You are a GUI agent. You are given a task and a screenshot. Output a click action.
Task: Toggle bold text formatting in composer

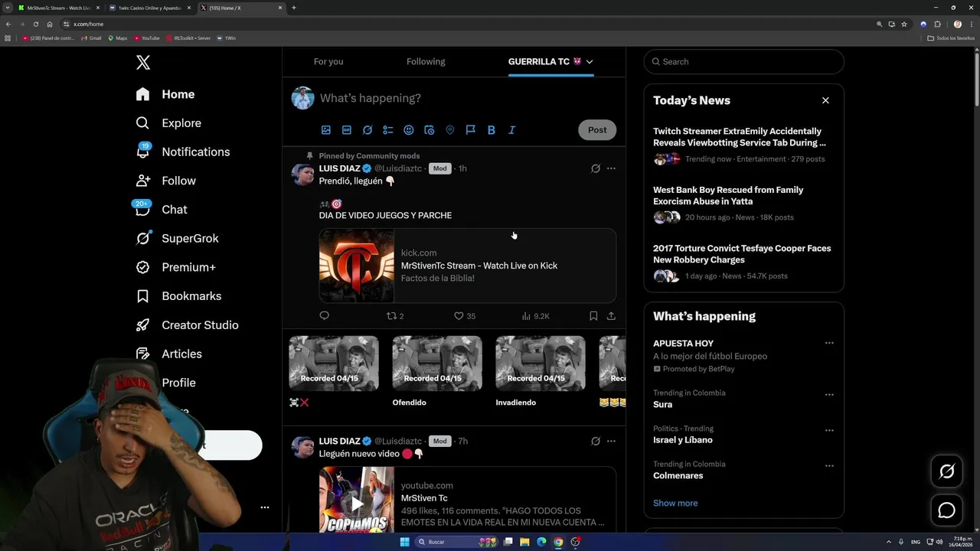tap(492, 130)
